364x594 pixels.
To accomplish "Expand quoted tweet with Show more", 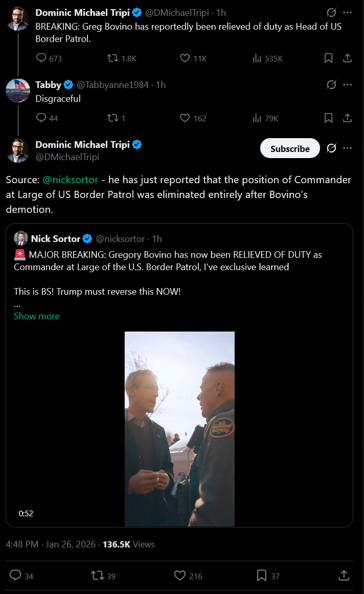I will (37, 316).
